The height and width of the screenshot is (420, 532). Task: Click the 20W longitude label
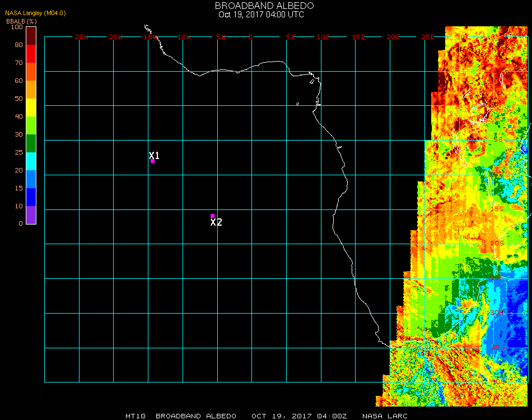point(116,37)
